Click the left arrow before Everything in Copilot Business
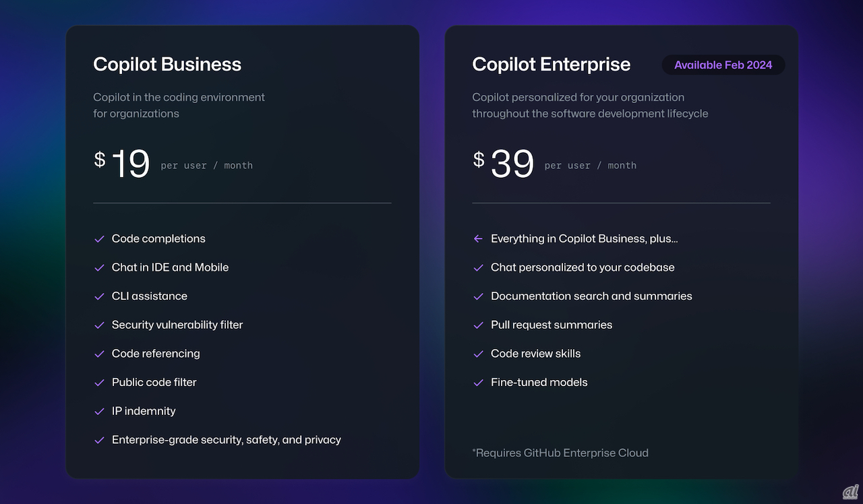The image size is (863, 504). point(478,239)
